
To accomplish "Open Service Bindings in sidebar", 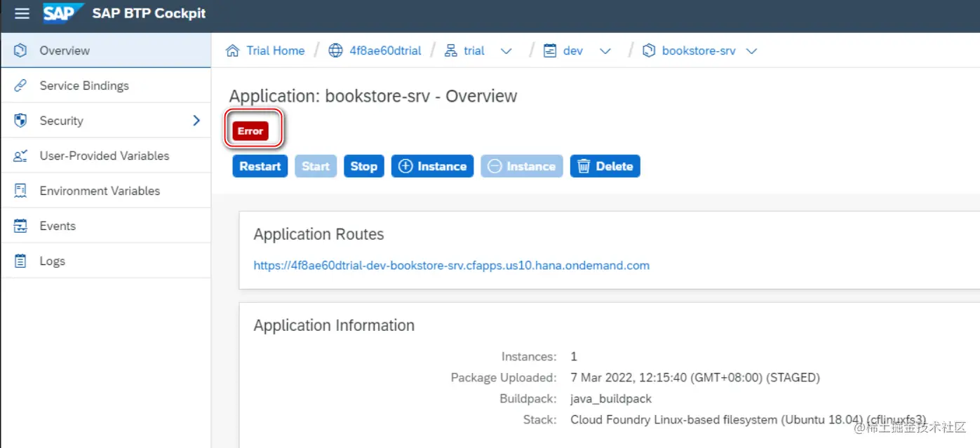I will (105, 86).
